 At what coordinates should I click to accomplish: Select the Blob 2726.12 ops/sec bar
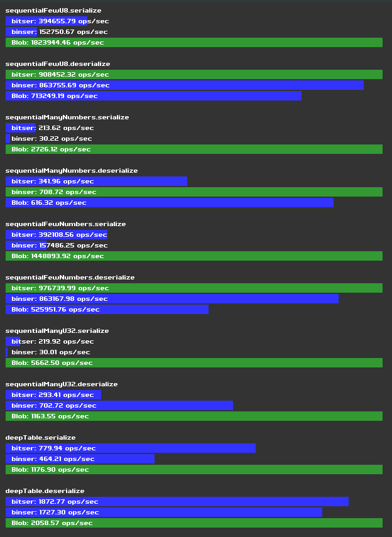tap(194, 149)
